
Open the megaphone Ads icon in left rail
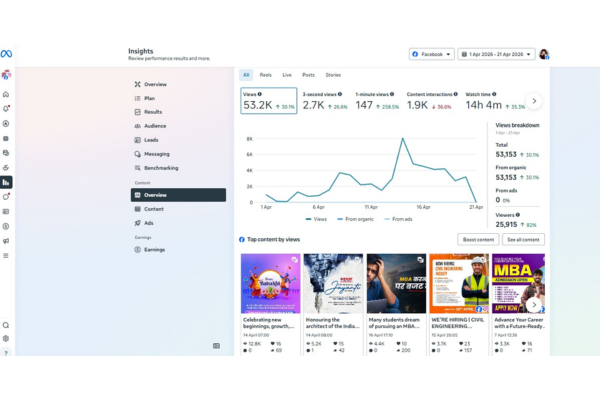[6, 241]
